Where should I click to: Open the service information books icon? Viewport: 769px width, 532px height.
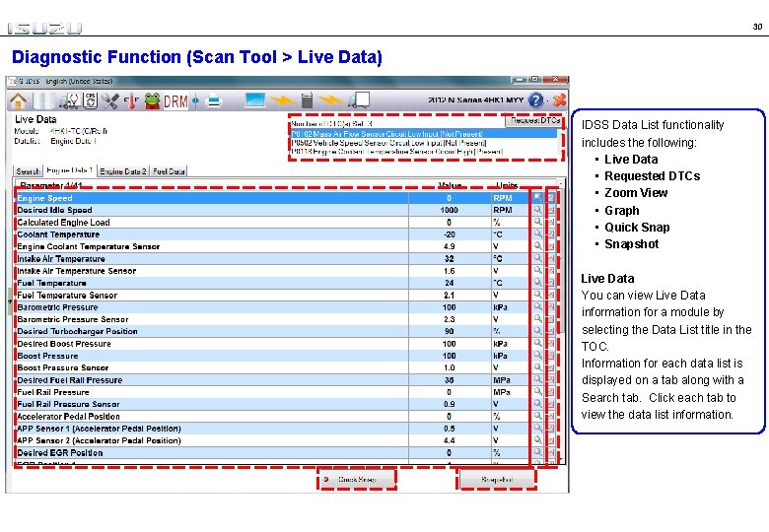pyautogui.click(x=43, y=100)
